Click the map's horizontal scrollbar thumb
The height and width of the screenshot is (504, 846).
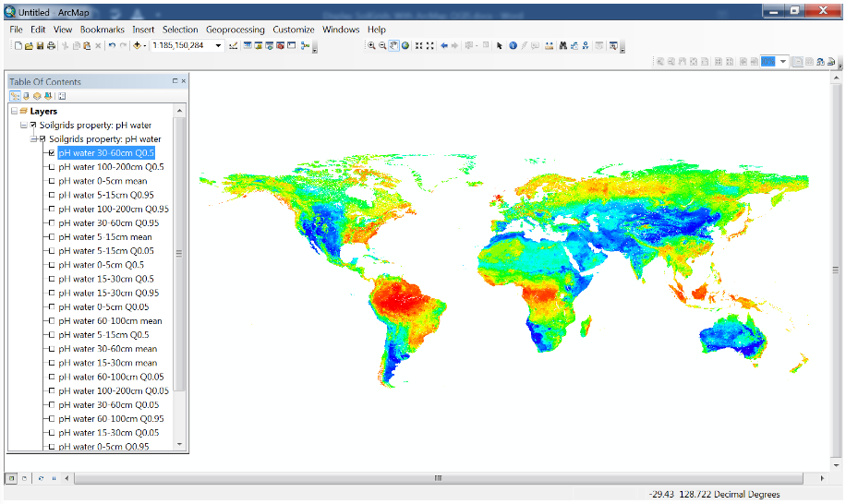[438, 478]
